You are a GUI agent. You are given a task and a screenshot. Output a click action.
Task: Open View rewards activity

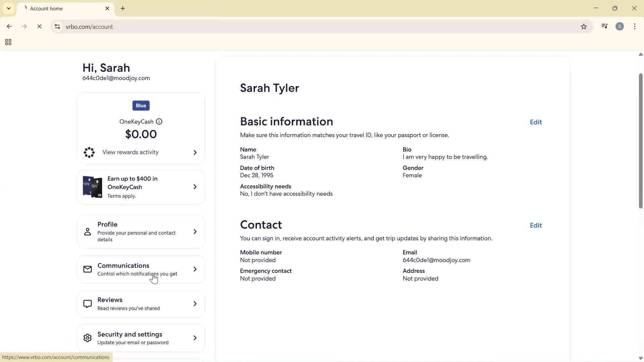click(130, 152)
